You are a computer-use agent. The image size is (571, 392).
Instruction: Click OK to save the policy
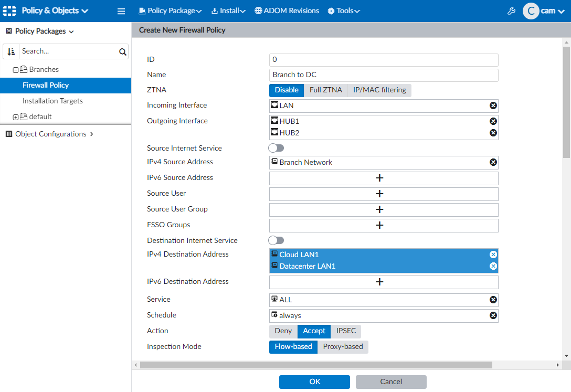click(x=314, y=382)
